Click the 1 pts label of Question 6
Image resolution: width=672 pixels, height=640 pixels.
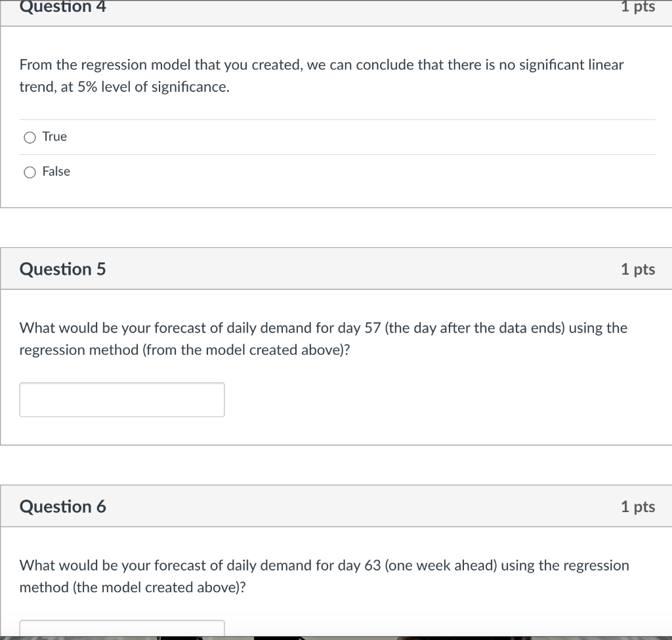(x=638, y=506)
